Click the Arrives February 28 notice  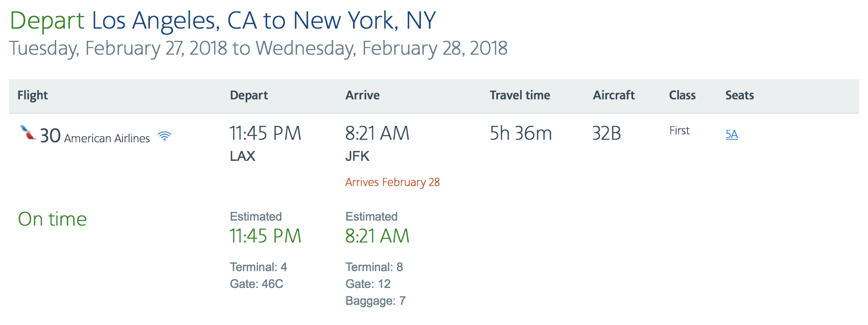[x=392, y=182]
